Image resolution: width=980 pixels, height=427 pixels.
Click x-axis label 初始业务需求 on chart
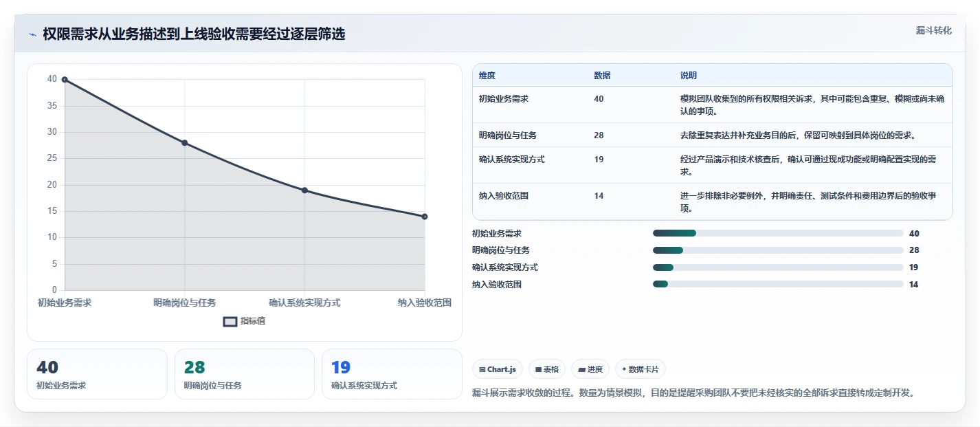65,303
